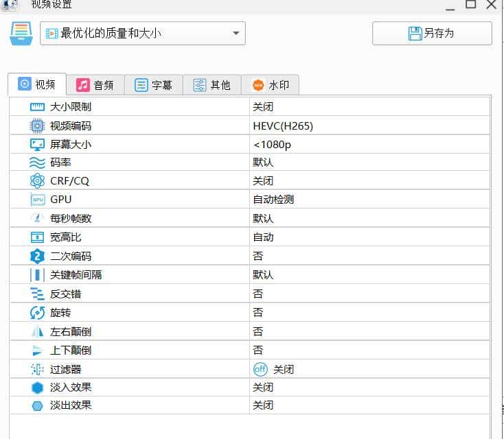Viewport: 504px width, 439px height.
Task: Open the 其他 tab
Action: click(211, 85)
